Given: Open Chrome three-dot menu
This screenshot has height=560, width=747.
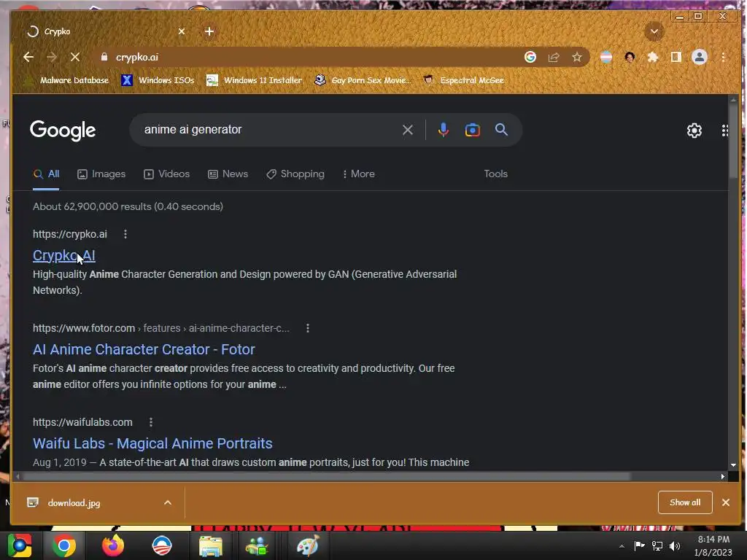Looking at the screenshot, I should (723, 57).
